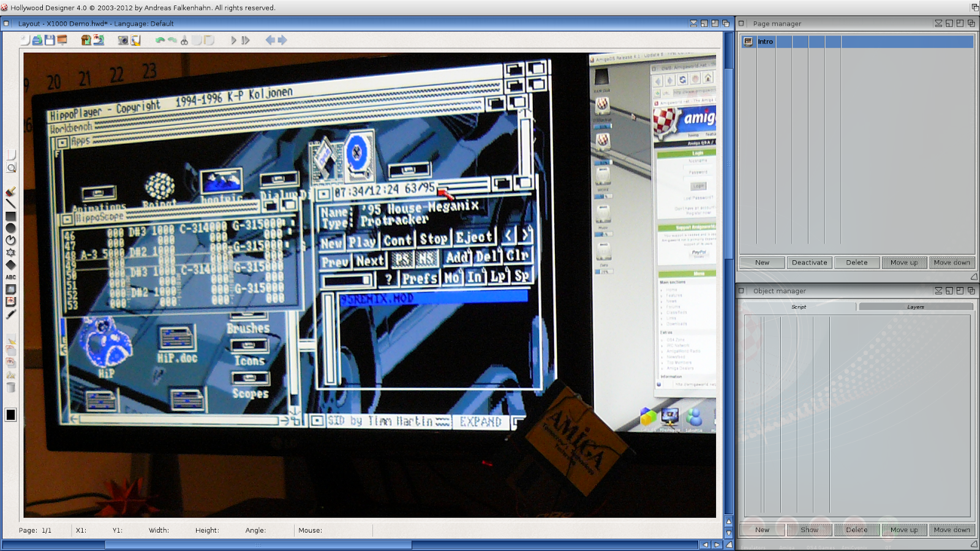This screenshot has height=551, width=980.
Task: Click the Intro page thumbnail icon
Action: (x=748, y=42)
